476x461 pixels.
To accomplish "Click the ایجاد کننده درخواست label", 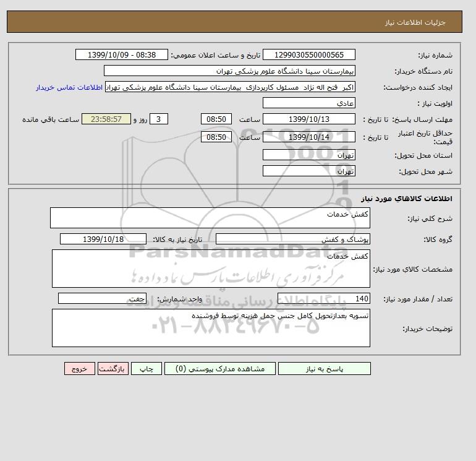I will click(x=418, y=87).
